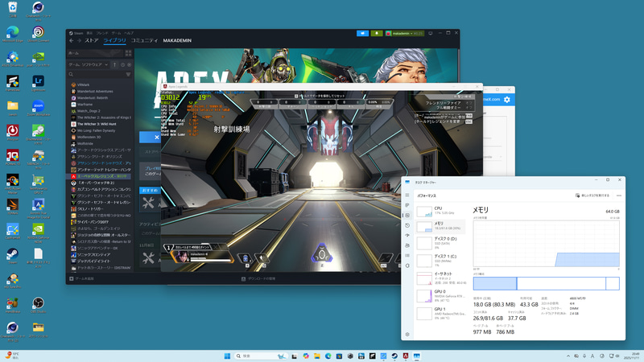Open Task Manager settings gear
This screenshot has height=362, width=644.
(x=407, y=334)
